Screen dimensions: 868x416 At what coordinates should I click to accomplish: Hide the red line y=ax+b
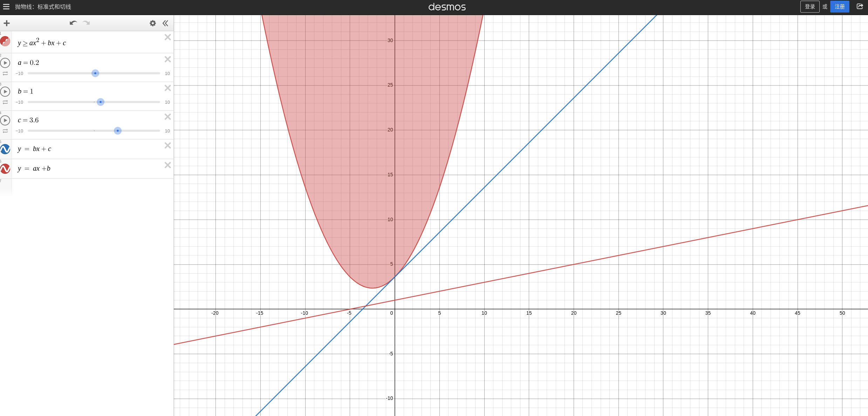point(5,169)
